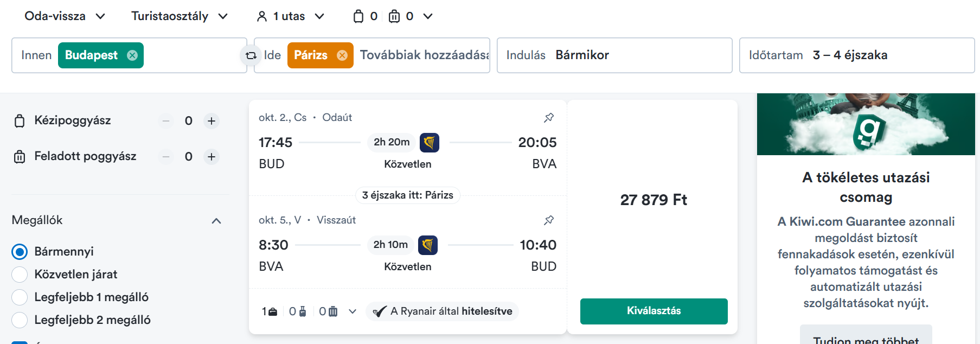980x344 pixels.
Task: Expand baggage details in the flight card
Action: tap(353, 311)
